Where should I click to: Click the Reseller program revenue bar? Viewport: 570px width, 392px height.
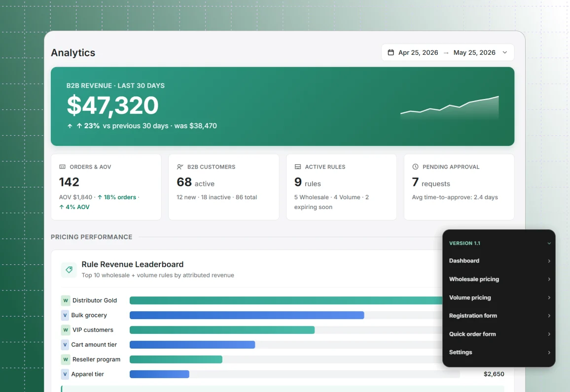point(176,359)
